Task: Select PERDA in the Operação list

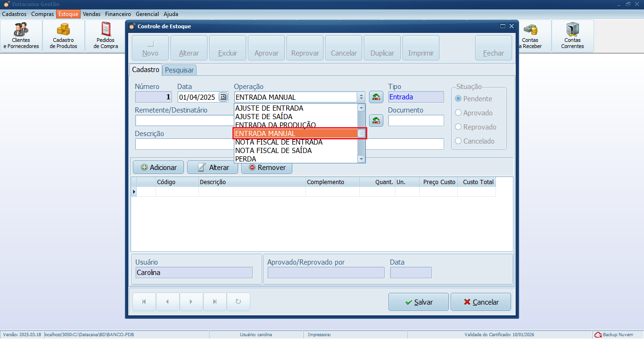Action: 246,159
